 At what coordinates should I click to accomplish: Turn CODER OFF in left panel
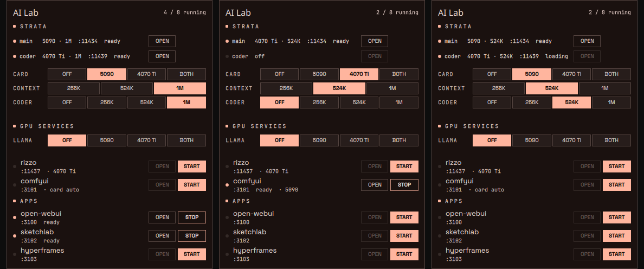(x=67, y=103)
